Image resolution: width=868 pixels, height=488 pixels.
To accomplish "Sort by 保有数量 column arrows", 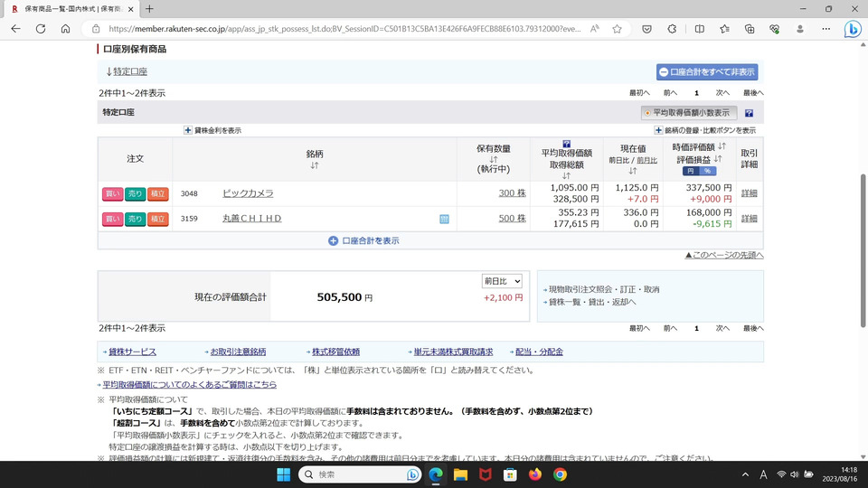I will pyautogui.click(x=494, y=159).
